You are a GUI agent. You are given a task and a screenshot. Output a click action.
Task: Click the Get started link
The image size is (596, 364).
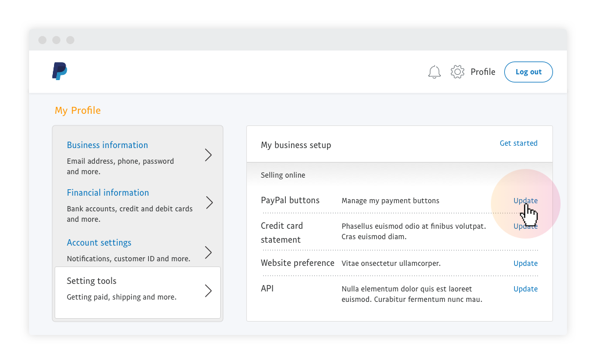tap(518, 143)
